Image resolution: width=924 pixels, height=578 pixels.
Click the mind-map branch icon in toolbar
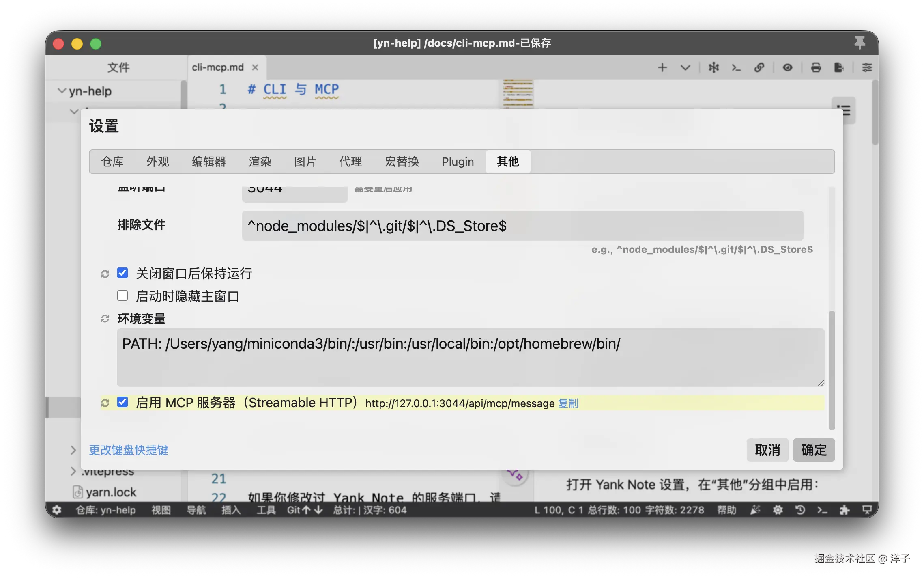713,67
